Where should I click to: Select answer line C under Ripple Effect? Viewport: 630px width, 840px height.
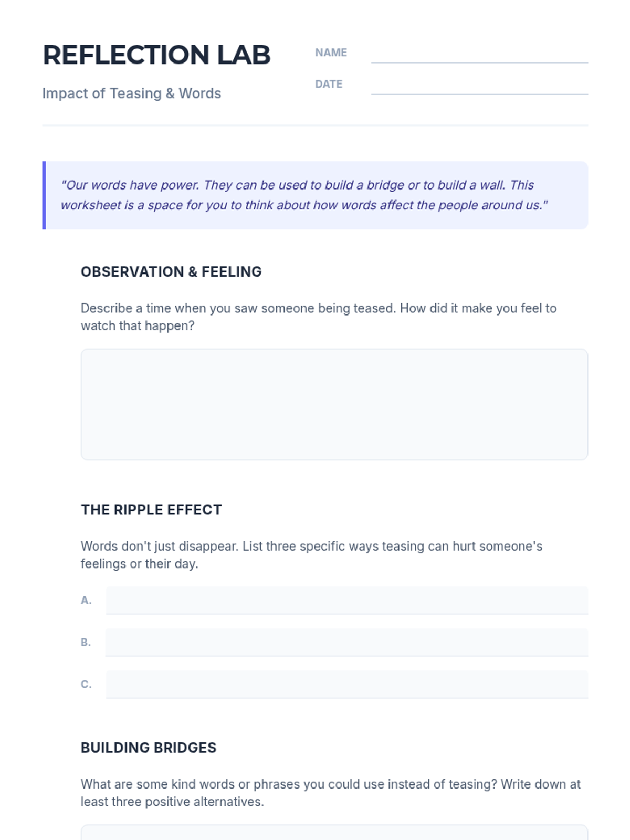tap(347, 684)
